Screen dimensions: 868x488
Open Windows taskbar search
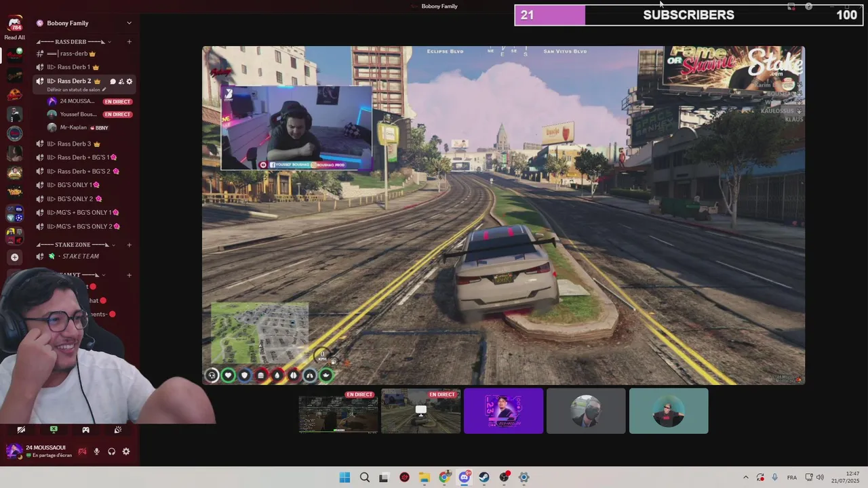(x=365, y=477)
